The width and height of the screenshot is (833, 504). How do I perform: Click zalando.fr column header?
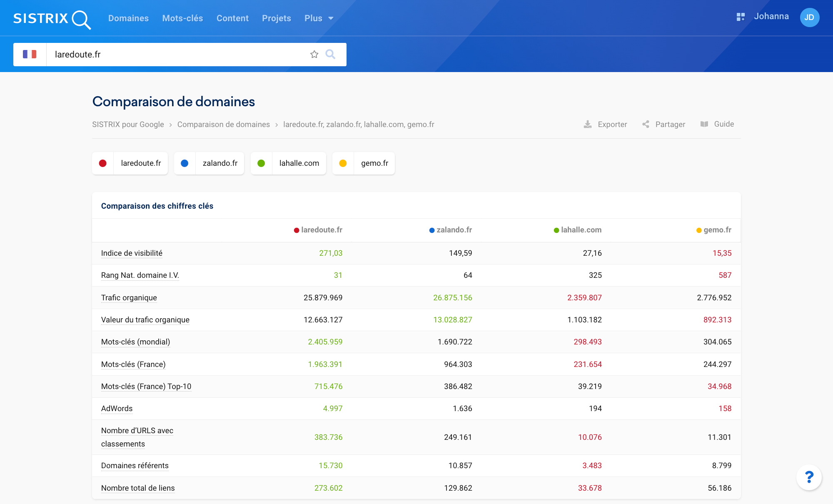451,230
